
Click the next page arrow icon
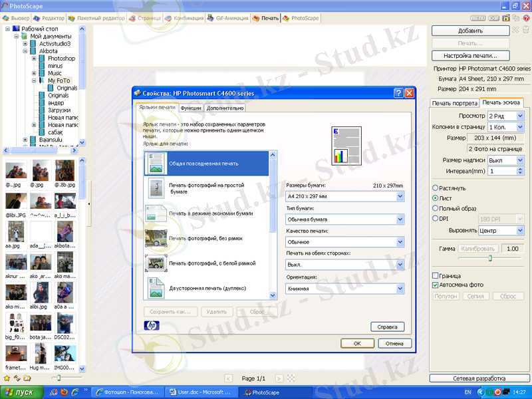279,378
